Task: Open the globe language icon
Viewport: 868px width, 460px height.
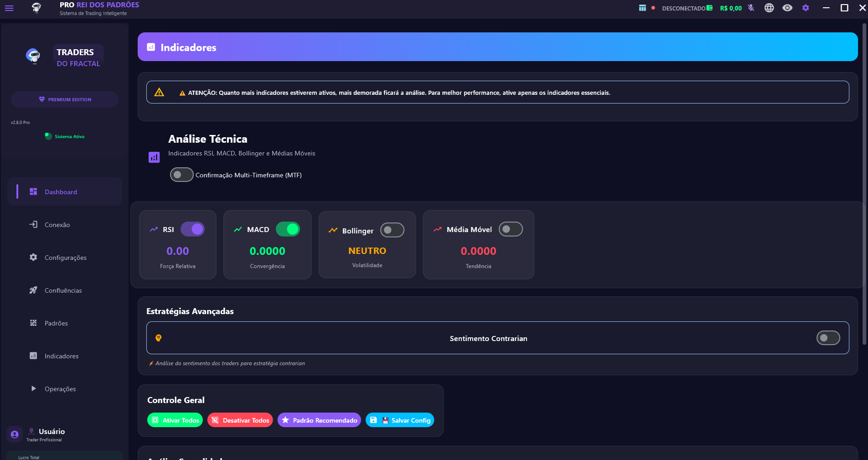Action: pos(769,8)
